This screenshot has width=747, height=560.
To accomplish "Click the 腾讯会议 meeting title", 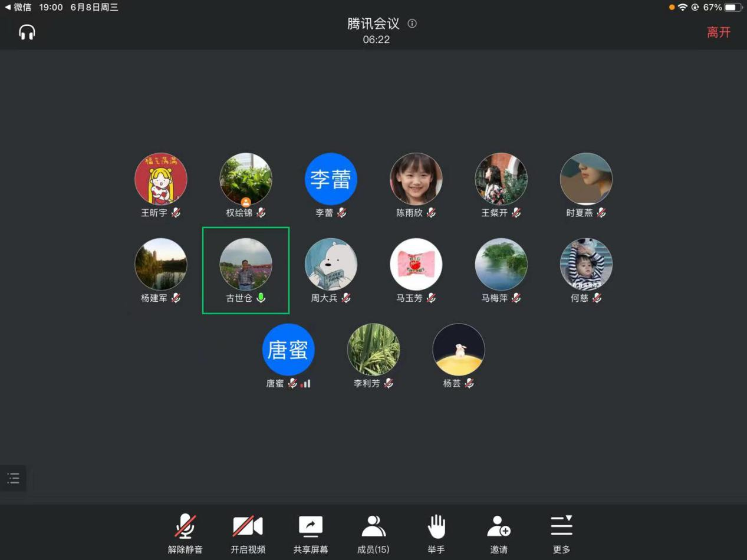I will tap(373, 24).
